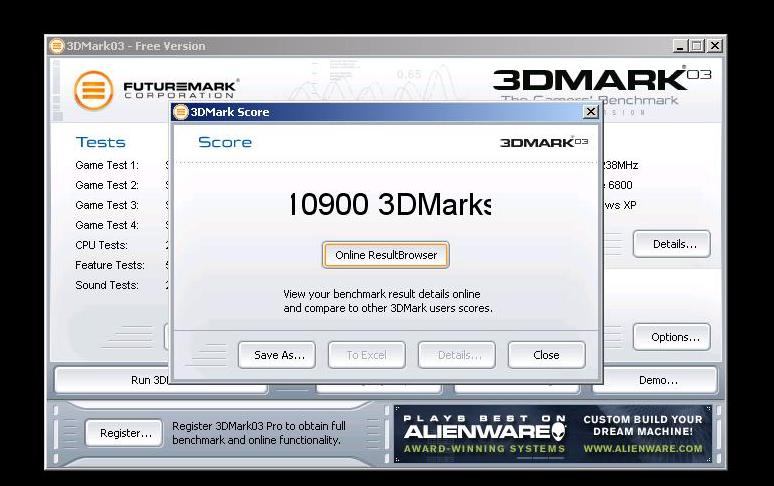Click the 'Game Test 4:' label

point(107,225)
